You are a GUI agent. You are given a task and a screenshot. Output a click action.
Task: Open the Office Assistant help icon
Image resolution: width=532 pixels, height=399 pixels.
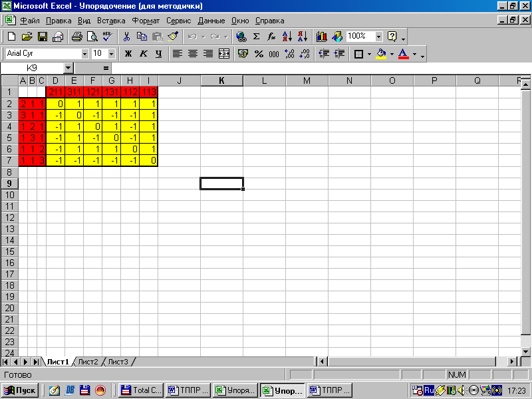point(392,37)
